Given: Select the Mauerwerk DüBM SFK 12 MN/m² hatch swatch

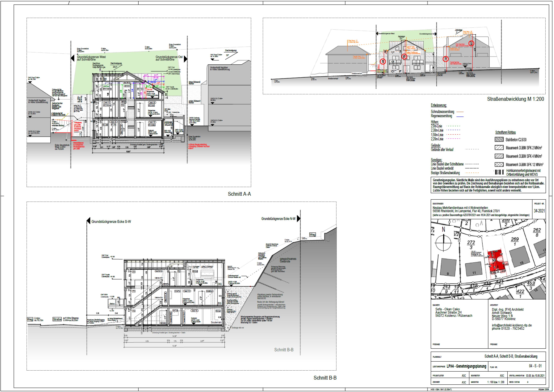Looking at the screenshot, I should (499, 164).
